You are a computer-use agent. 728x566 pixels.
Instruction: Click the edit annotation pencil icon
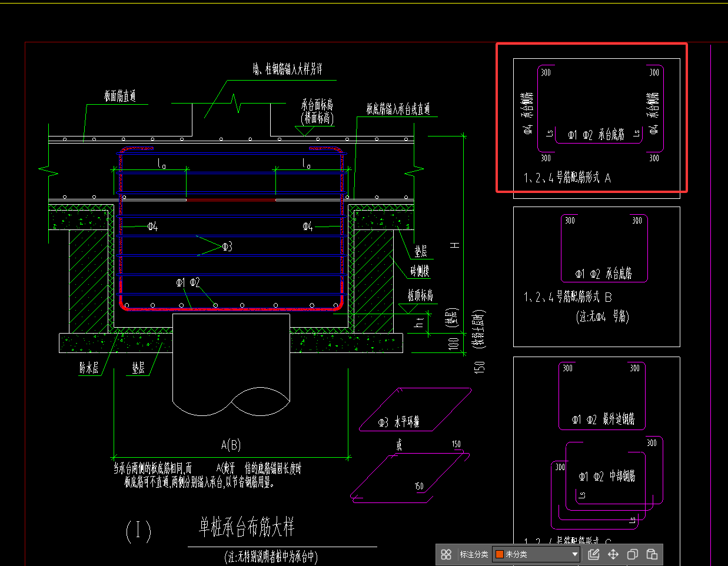(594, 554)
